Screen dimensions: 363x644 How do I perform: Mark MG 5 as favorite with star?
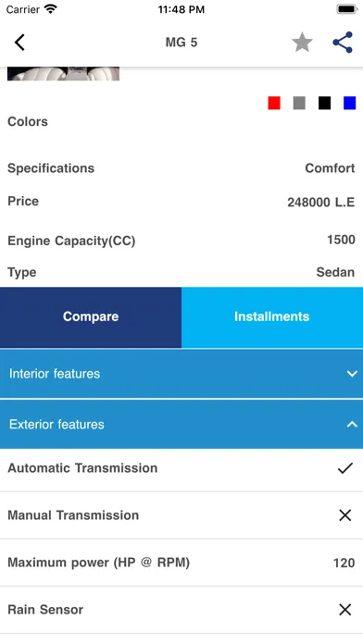pyautogui.click(x=302, y=43)
